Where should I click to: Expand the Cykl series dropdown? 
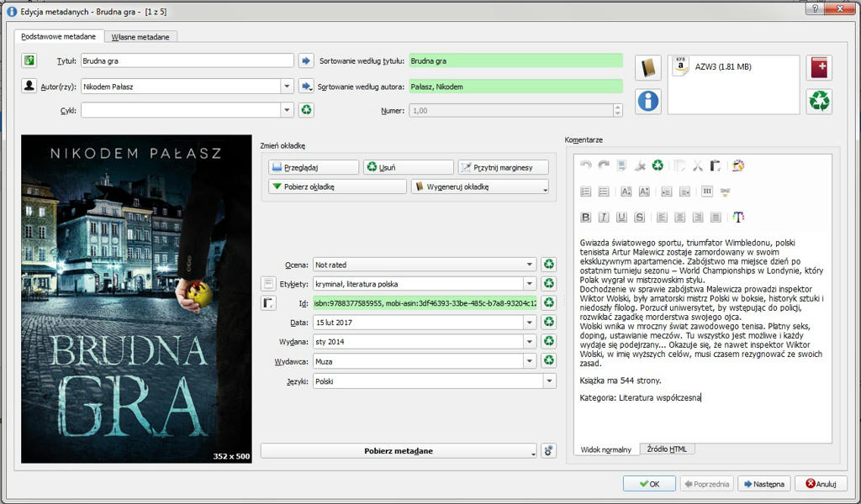click(287, 110)
